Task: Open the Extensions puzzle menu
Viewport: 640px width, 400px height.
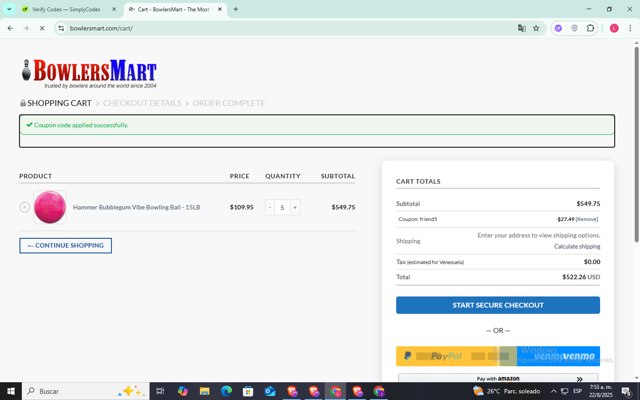Action: click(x=590, y=28)
